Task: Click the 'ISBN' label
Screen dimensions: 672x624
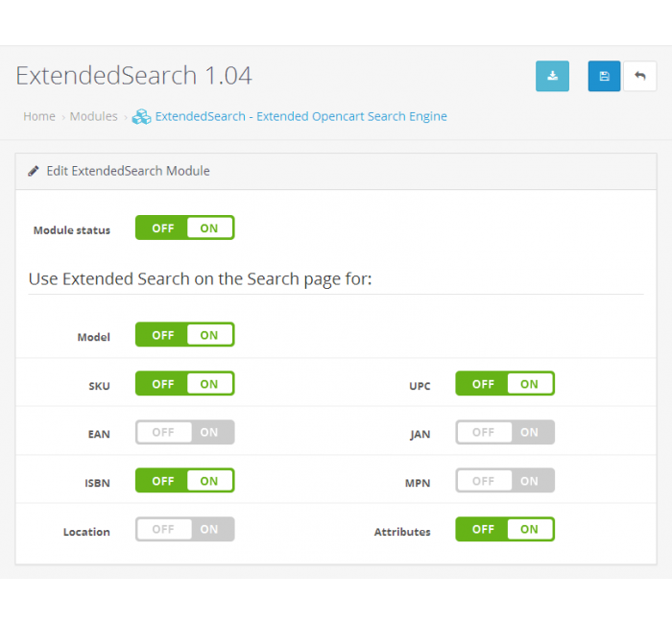Action: click(x=97, y=484)
